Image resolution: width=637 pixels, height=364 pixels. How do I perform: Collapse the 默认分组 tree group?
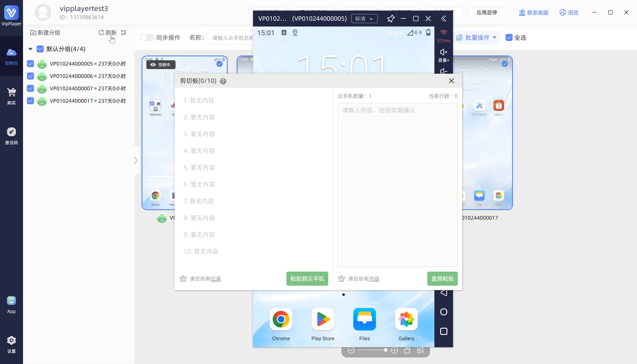(30, 49)
